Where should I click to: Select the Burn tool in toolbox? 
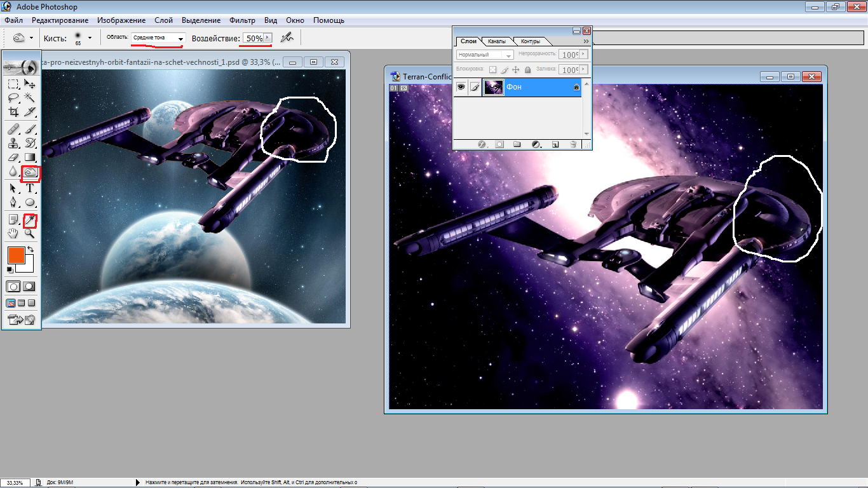tap(30, 172)
